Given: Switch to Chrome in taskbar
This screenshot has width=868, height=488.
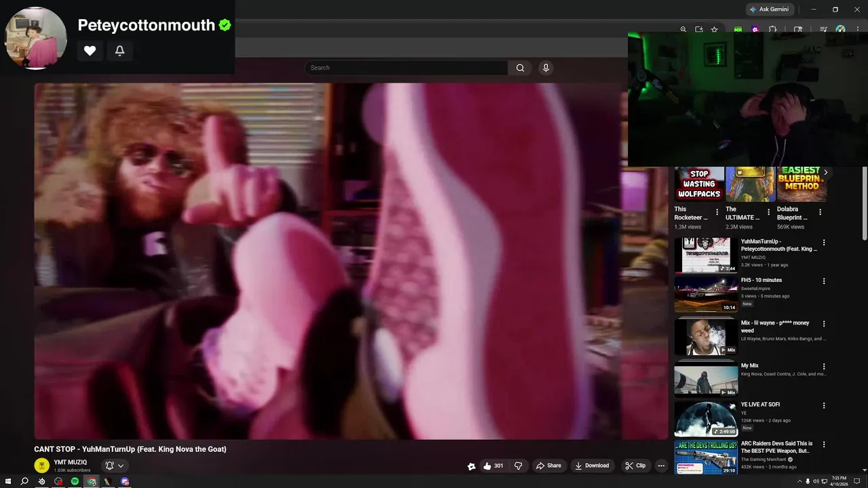Looking at the screenshot, I should click(92, 481).
